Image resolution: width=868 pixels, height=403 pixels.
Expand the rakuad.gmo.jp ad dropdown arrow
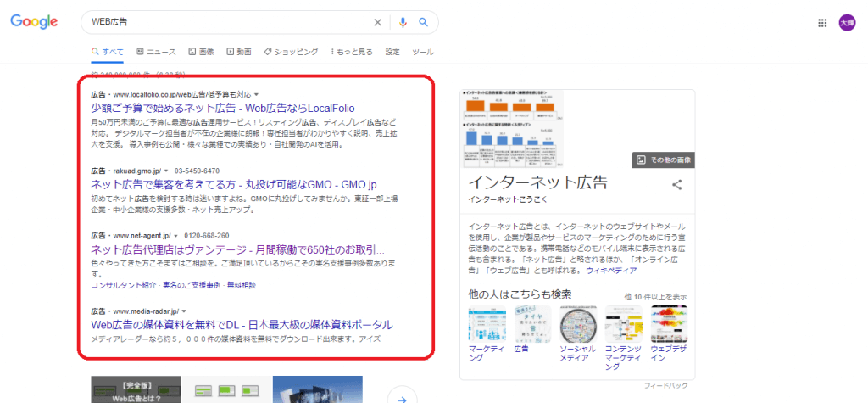tap(165, 171)
